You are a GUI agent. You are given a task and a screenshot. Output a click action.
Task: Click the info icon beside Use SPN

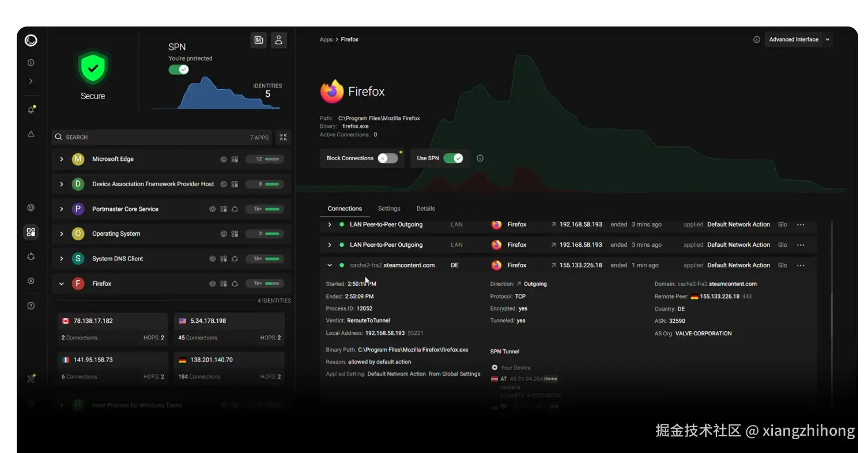pyautogui.click(x=480, y=158)
